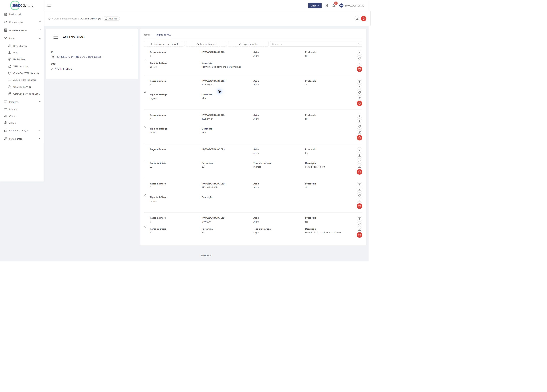This screenshot has width=547, height=392.
Task: Open Usuários da VPN in the sidebar
Action: pos(22,87)
